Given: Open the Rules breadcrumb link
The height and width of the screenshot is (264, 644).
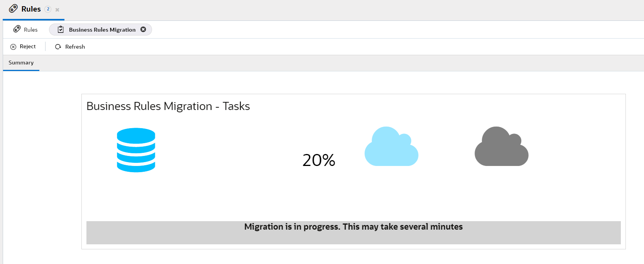Looking at the screenshot, I should click(x=30, y=29).
